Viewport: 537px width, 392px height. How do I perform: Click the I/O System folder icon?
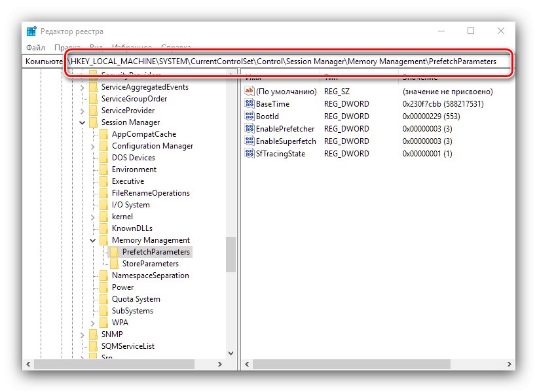click(103, 205)
